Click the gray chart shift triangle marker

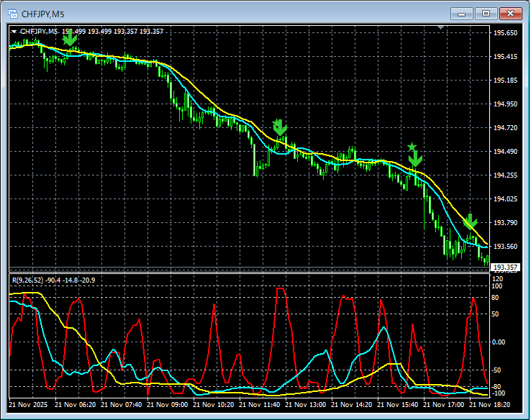point(441,28)
